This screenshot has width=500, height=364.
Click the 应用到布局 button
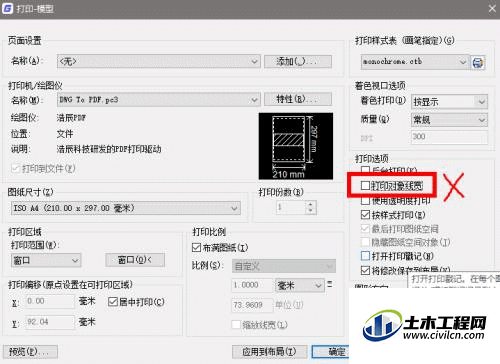(269, 351)
